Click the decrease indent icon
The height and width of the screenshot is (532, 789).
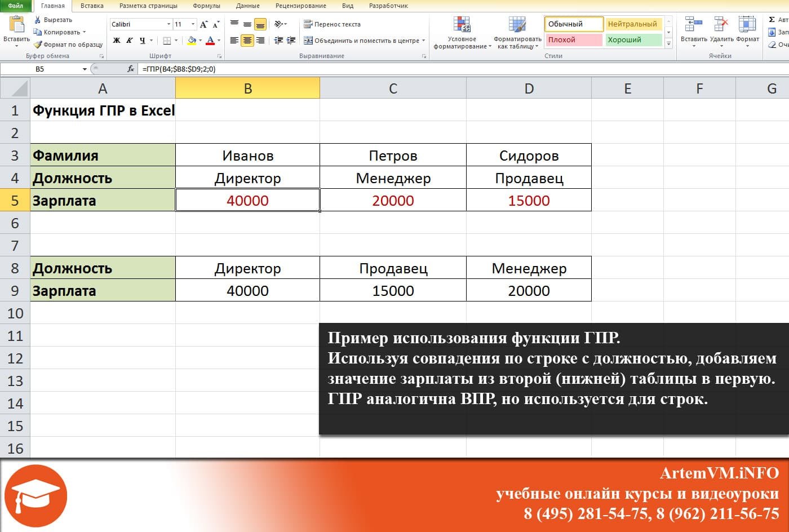(x=278, y=41)
